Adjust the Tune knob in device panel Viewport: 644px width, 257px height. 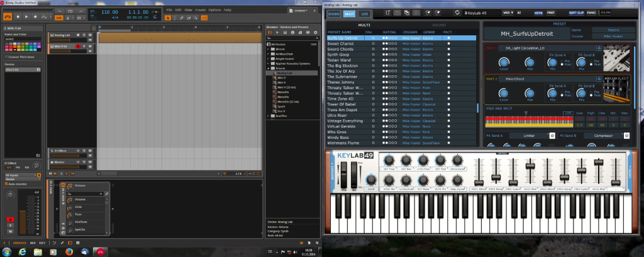point(70,215)
